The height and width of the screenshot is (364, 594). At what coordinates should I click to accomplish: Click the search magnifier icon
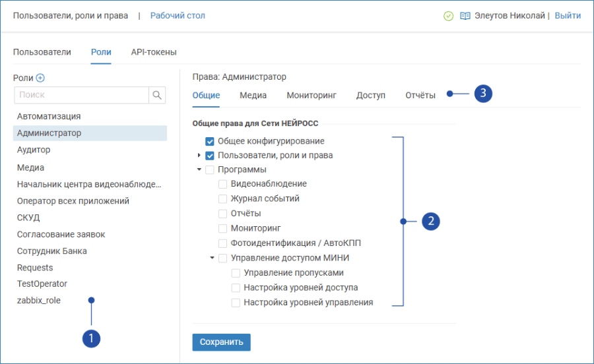pos(157,95)
